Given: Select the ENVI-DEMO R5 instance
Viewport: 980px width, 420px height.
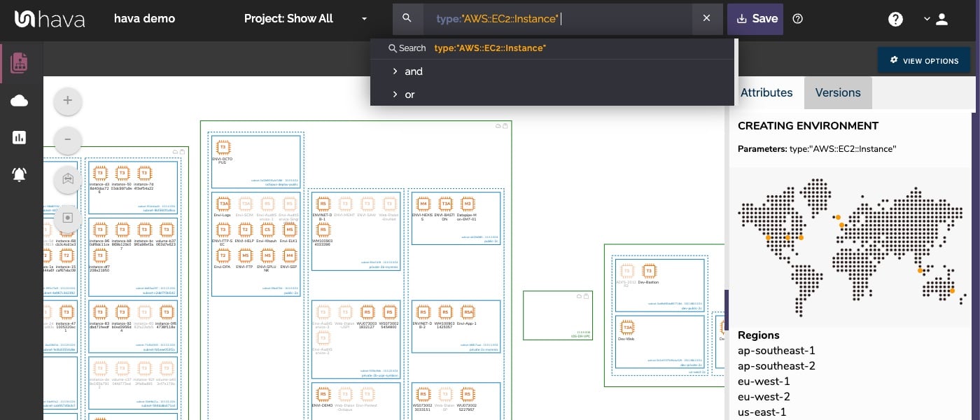Looking at the screenshot, I should click(x=323, y=393).
